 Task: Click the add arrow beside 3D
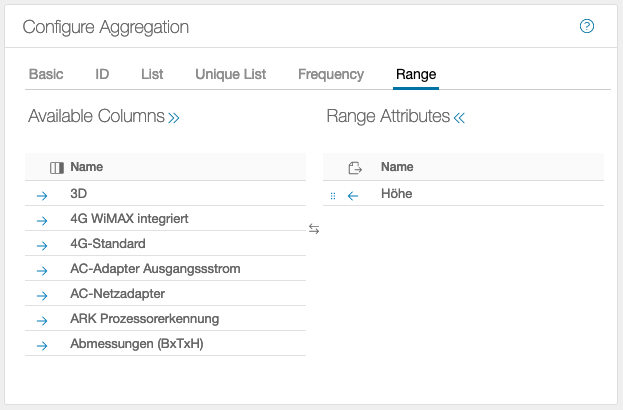pyautogui.click(x=42, y=195)
